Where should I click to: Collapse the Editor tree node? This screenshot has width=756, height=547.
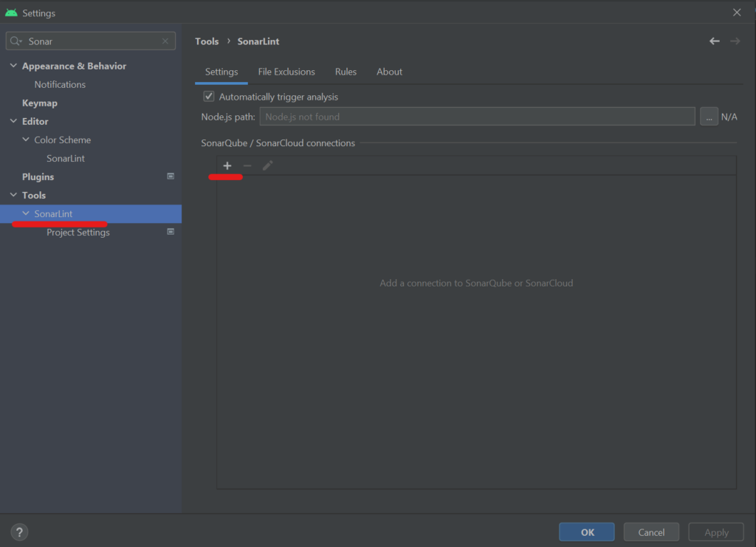pyautogui.click(x=13, y=121)
